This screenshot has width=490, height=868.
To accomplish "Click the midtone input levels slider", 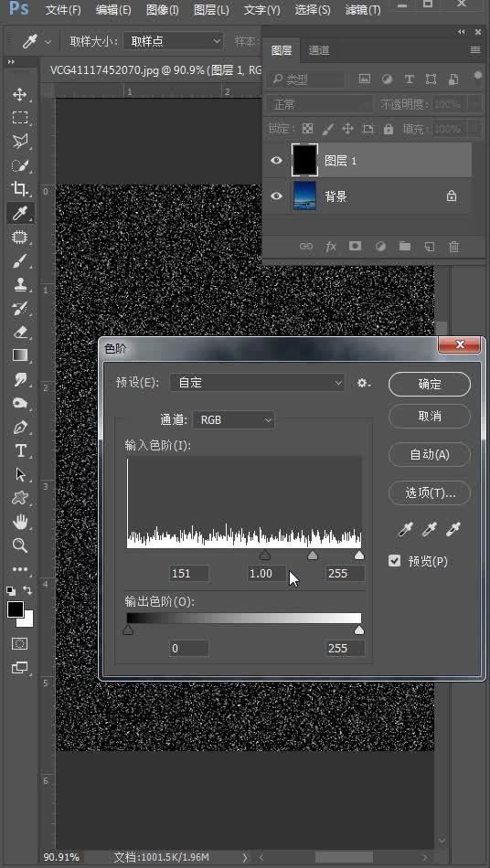I will (313, 555).
